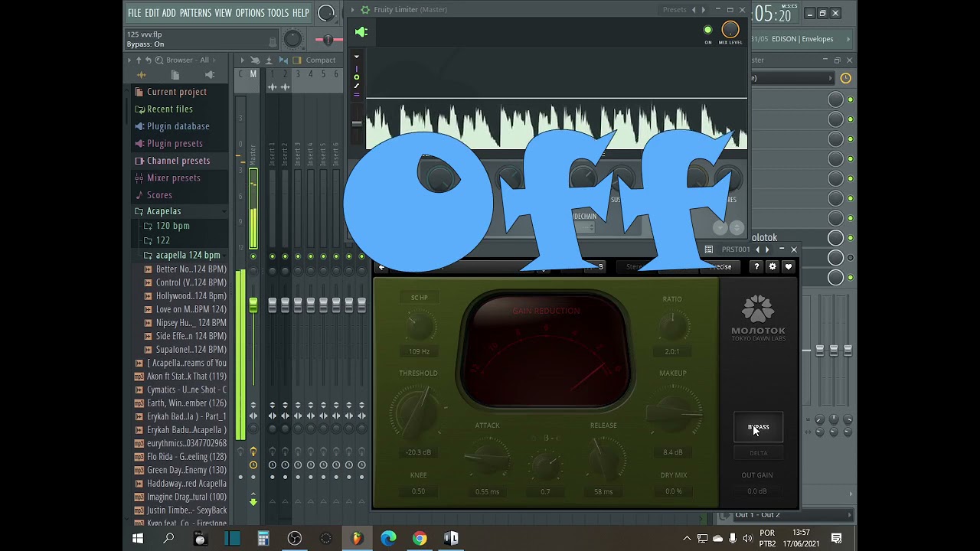This screenshot has width=980, height=551.
Task: Open Current project folder
Action: pyautogui.click(x=177, y=92)
